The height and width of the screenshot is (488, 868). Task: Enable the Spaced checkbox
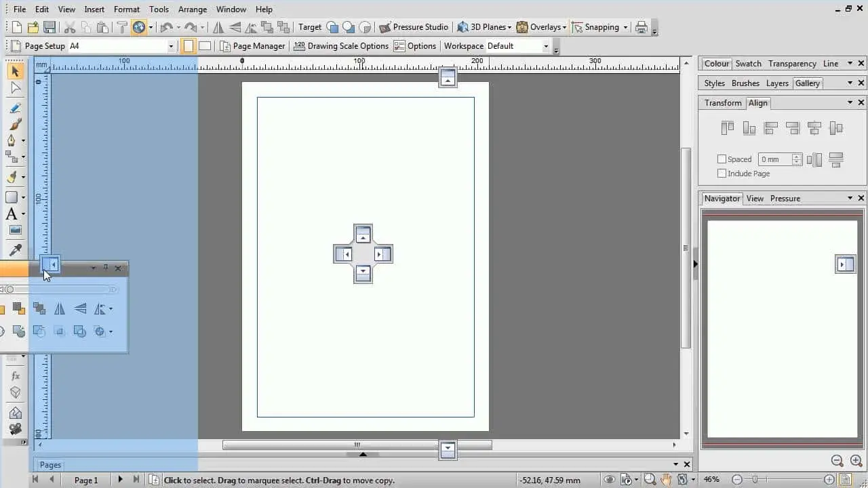coord(722,159)
